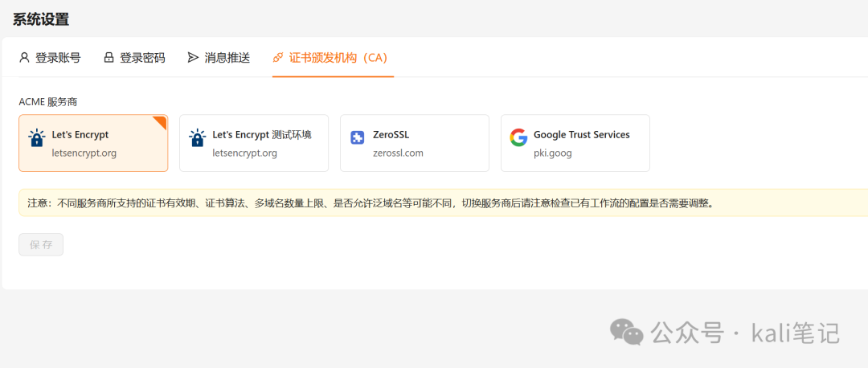Viewport: 868px width, 368px height.
Task: Click the pki.goog domain text
Action: [552, 153]
